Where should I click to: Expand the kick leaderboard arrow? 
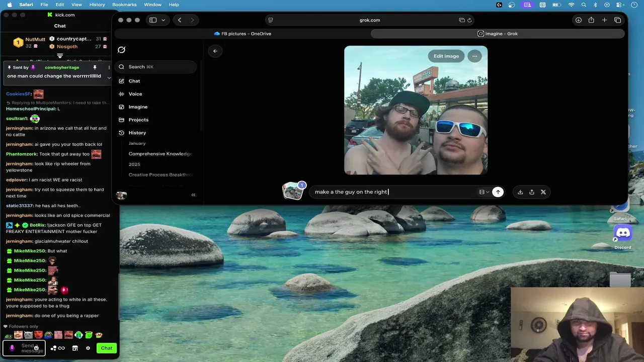coord(60,56)
